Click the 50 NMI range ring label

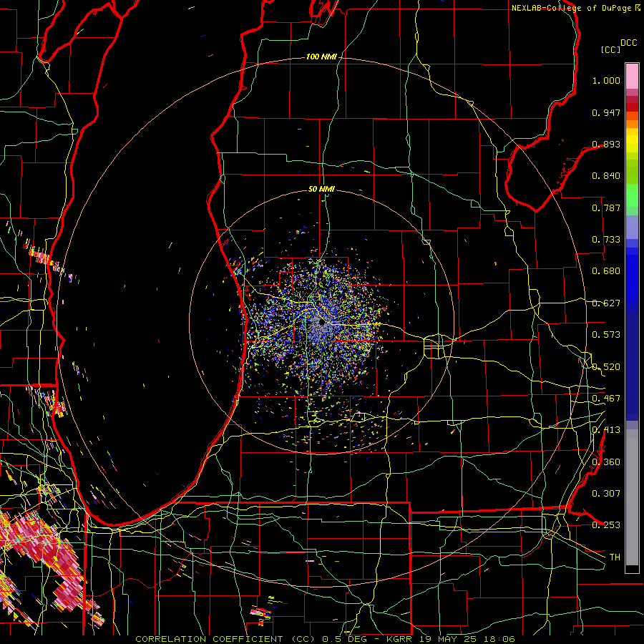(x=321, y=189)
